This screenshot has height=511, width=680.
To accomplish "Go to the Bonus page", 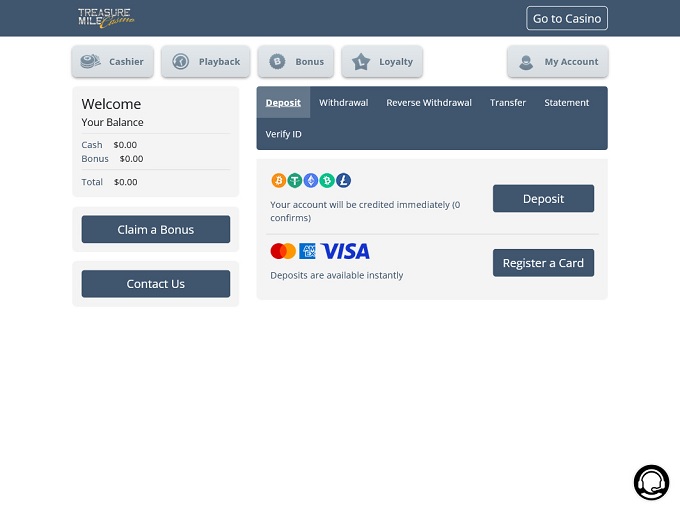I will tap(295, 62).
